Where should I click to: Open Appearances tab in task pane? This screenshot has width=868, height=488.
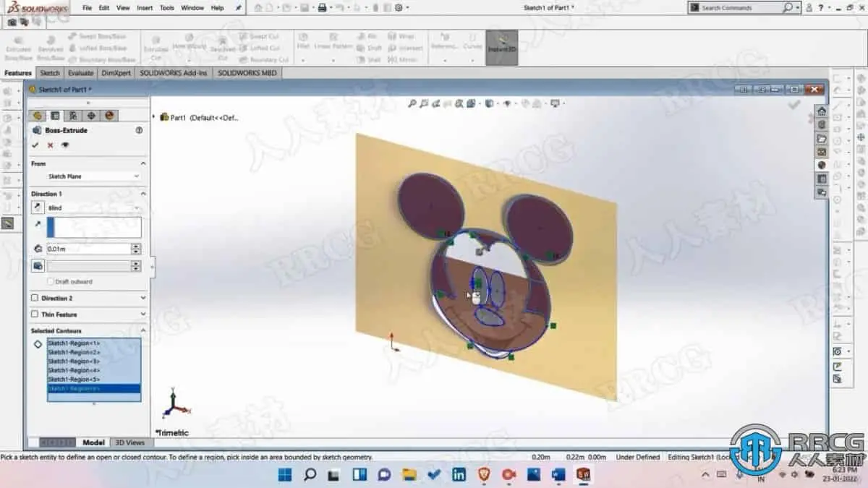tap(822, 166)
